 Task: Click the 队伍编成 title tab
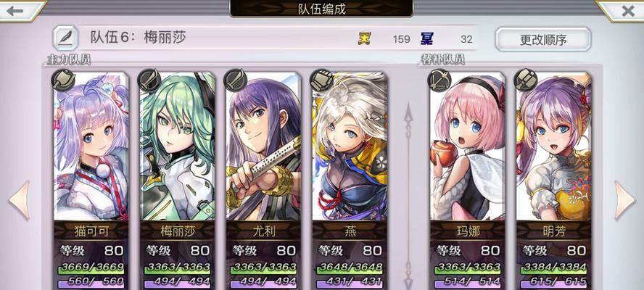coord(321,9)
